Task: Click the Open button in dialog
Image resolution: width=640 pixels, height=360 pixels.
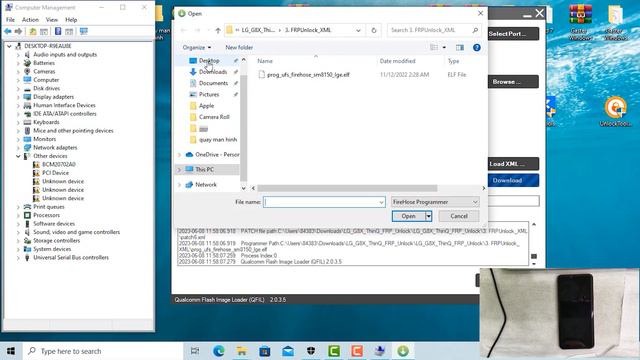Action: [409, 216]
